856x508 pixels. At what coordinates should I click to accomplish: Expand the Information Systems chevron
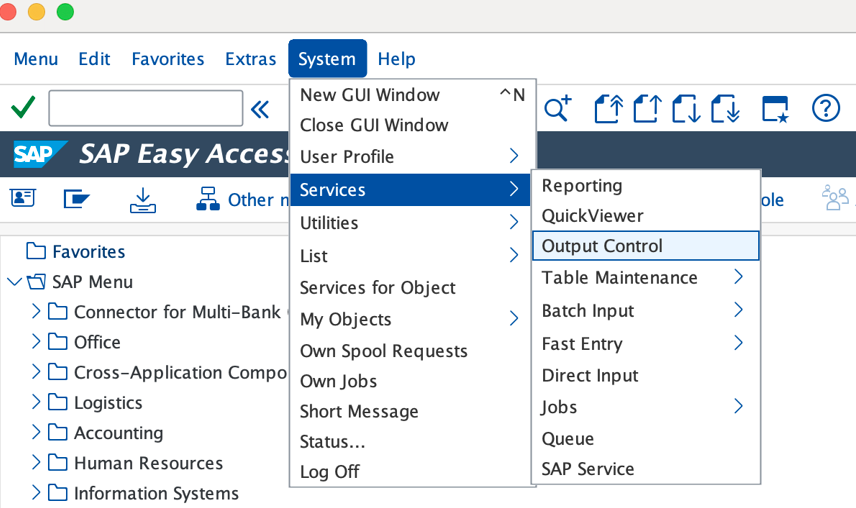pyautogui.click(x=36, y=493)
